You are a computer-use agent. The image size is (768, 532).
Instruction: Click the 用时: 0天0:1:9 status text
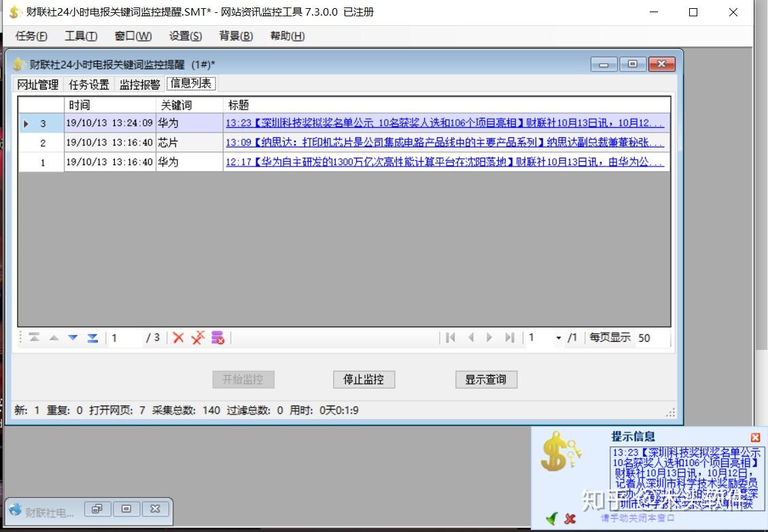tap(324, 410)
